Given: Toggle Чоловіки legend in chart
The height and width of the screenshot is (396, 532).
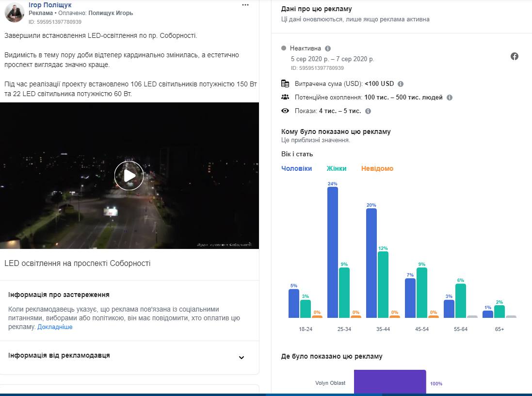Looking at the screenshot, I should pos(296,168).
